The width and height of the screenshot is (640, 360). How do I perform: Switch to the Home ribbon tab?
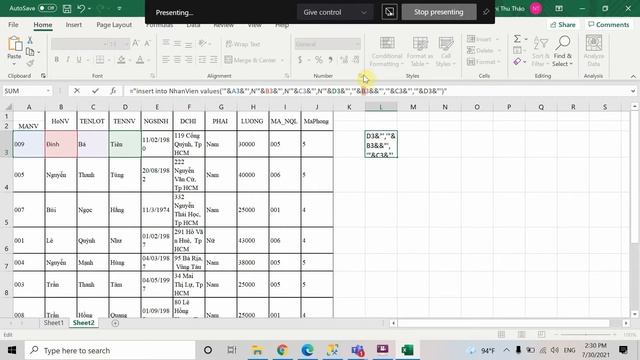pos(42,24)
